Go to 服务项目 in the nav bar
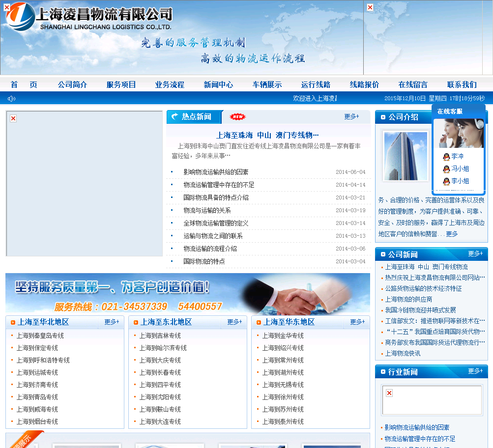The image size is (493, 448). click(121, 84)
